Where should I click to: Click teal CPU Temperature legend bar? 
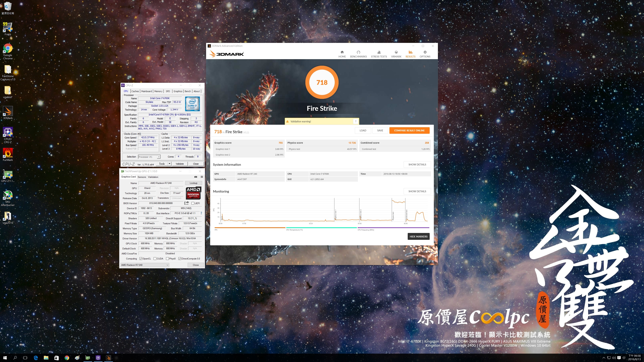pyautogui.click(x=321, y=228)
